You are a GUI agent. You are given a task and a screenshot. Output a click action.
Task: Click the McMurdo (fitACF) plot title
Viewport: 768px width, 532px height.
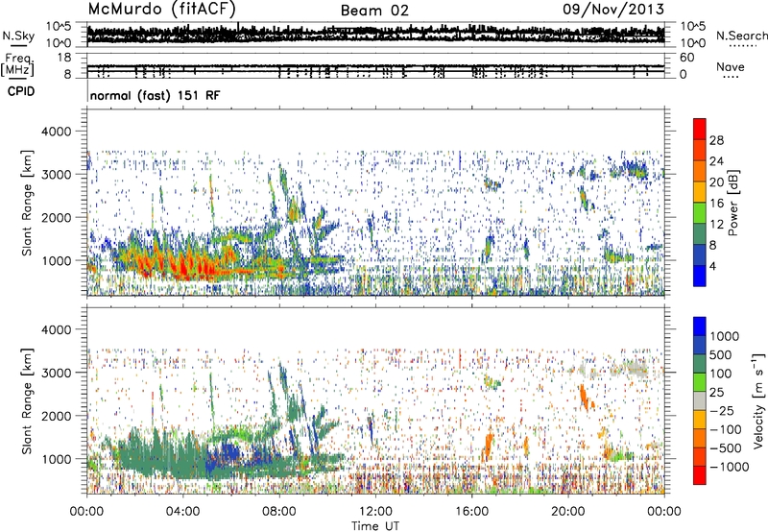(x=161, y=9)
